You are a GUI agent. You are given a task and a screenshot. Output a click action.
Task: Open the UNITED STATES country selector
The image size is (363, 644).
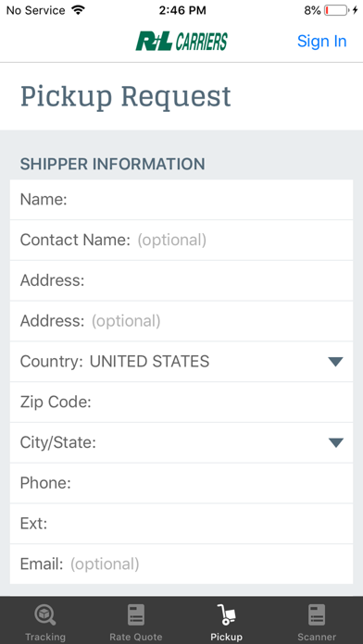click(x=181, y=362)
